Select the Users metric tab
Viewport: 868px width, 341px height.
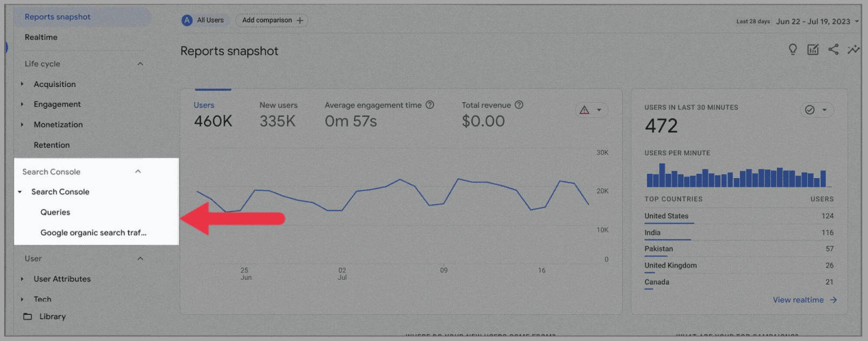[204, 105]
